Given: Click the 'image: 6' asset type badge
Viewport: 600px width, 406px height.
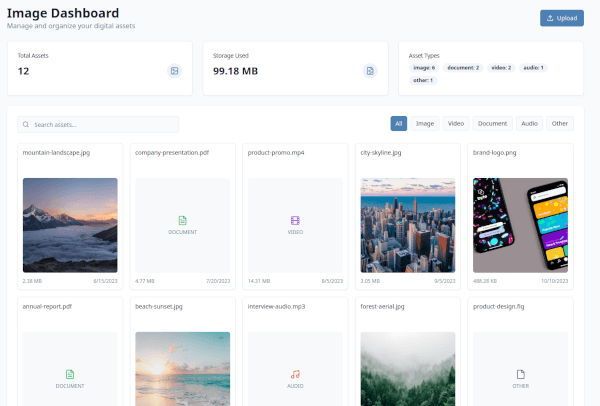Looking at the screenshot, I should coord(424,68).
